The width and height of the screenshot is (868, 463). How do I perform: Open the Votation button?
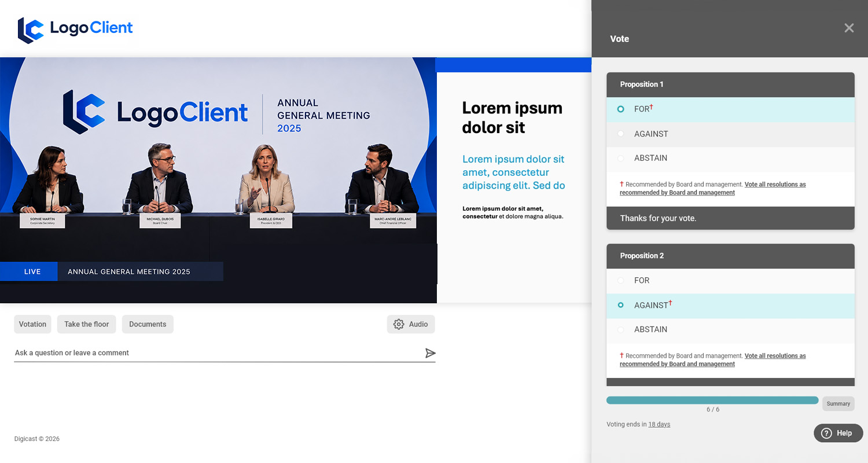32,324
